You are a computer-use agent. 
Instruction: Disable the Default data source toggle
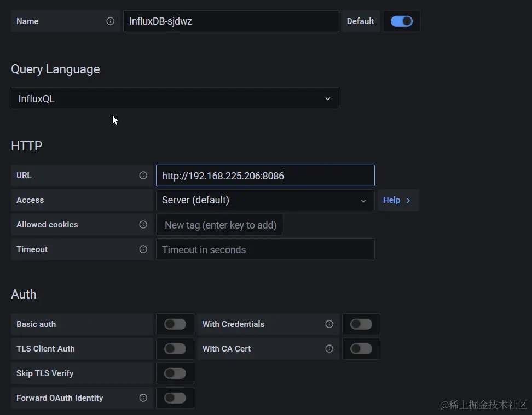(401, 21)
